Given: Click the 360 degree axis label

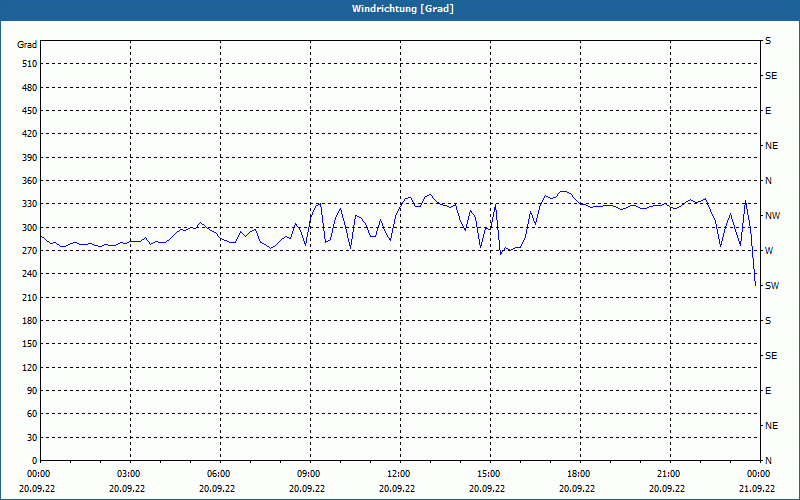Looking at the screenshot, I should click(x=29, y=181).
